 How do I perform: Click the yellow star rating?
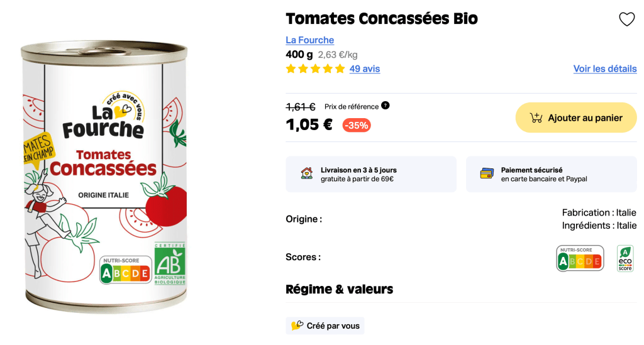[x=315, y=69]
